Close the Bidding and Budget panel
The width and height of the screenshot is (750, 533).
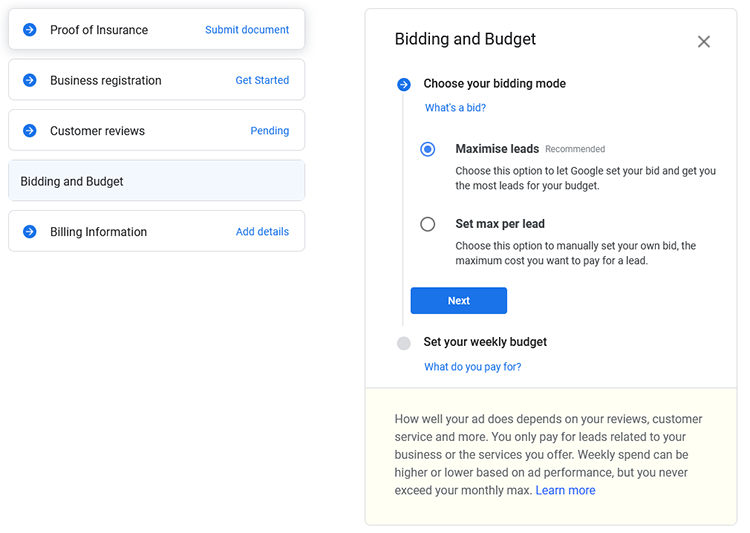coord(704,42)
